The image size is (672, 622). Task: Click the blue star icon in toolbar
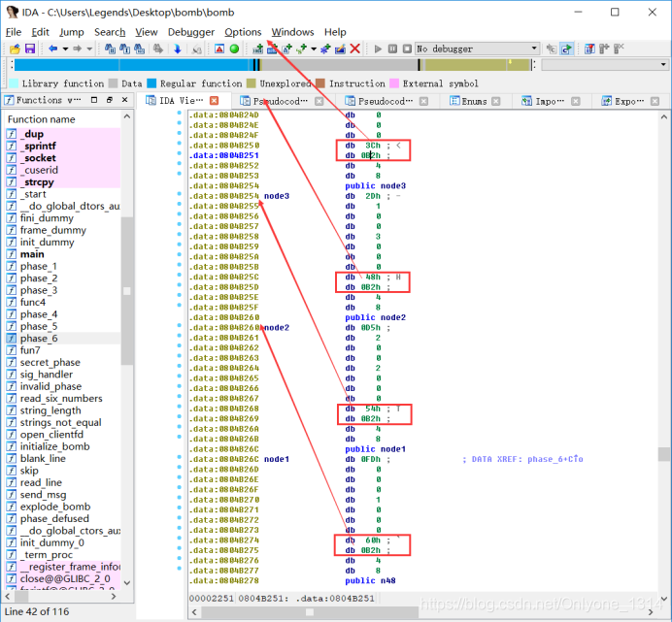(x=325, y=49)
